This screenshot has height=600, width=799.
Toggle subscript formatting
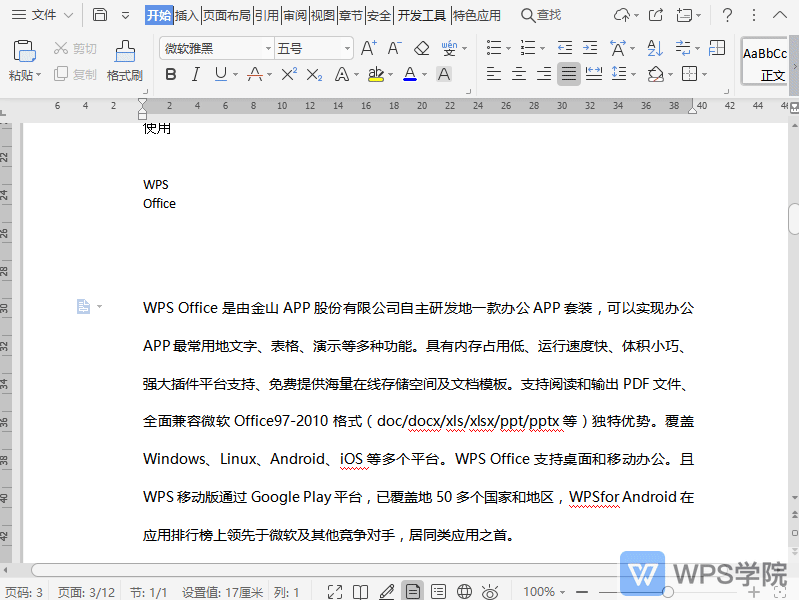coord(314,75)
